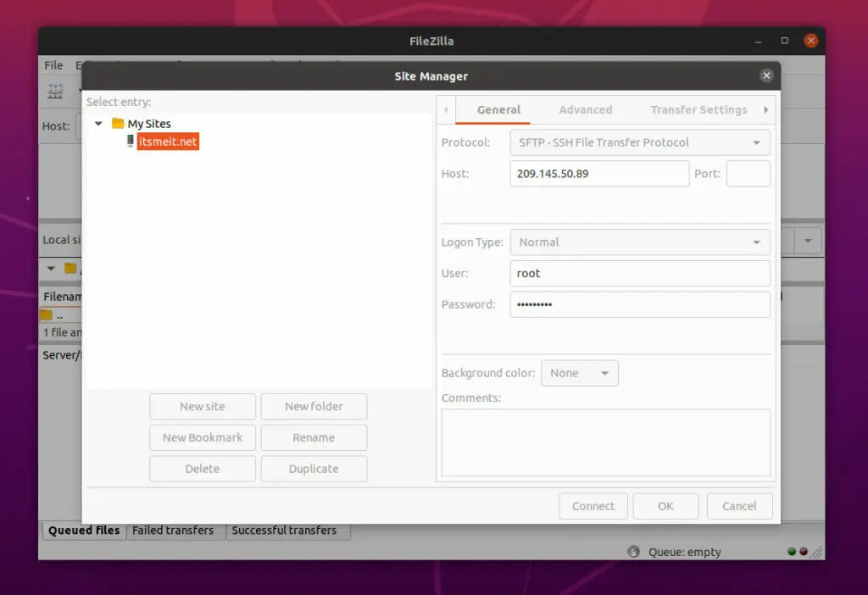This screenshot has width=868, height=595.
Task: Open Site Manager from the FileZilla toolbar icon
Action: tap(57, 92)
